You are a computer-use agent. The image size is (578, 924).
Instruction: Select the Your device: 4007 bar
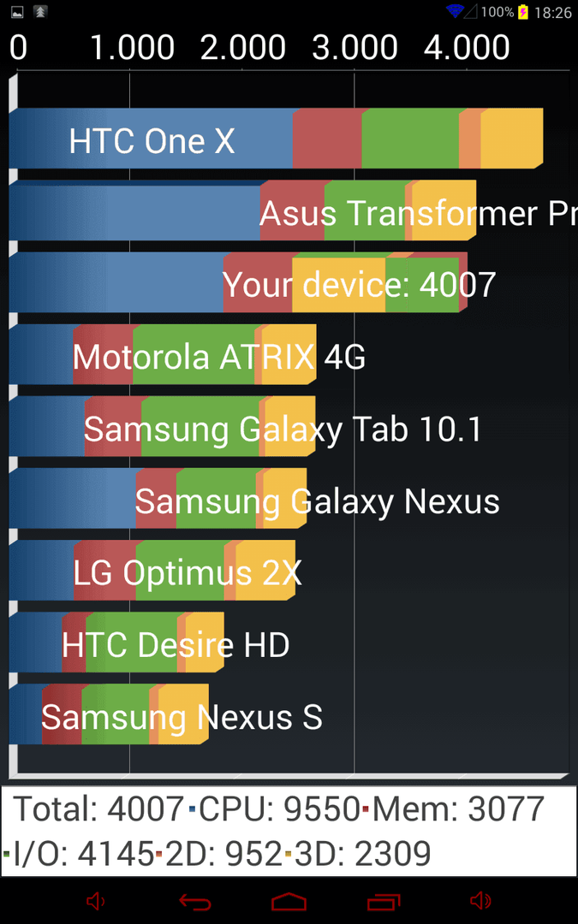[238, 282]
